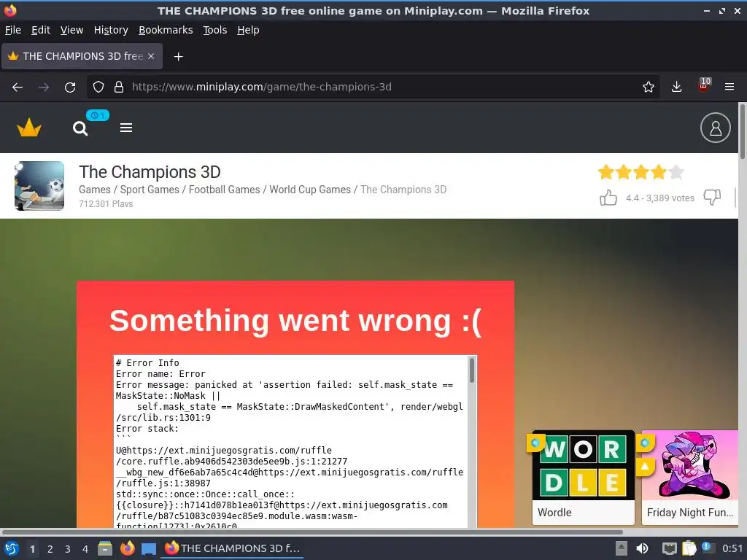This screenshot has width=747, height=560.
Task: Open the Wordle game card
Action: [x=583, y=477]
